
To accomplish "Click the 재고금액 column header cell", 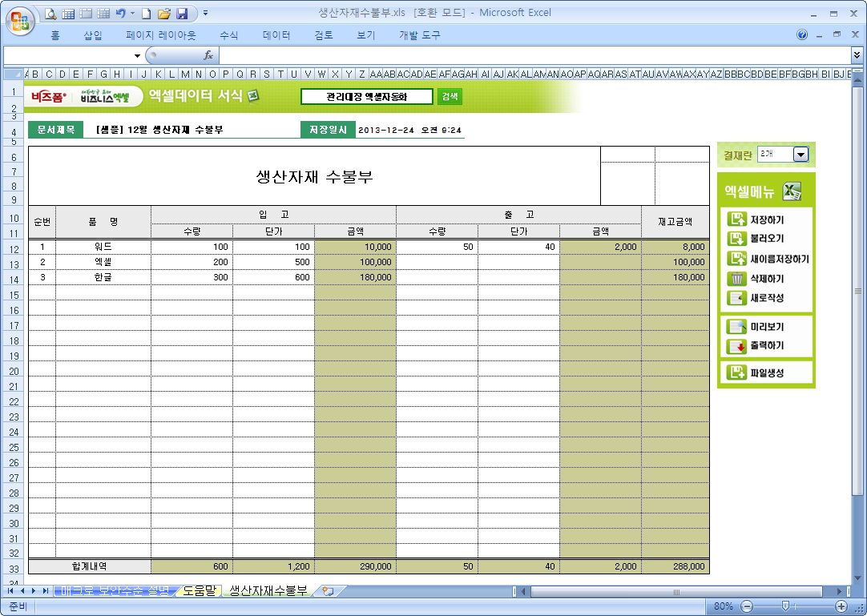I will pos(675,222).
